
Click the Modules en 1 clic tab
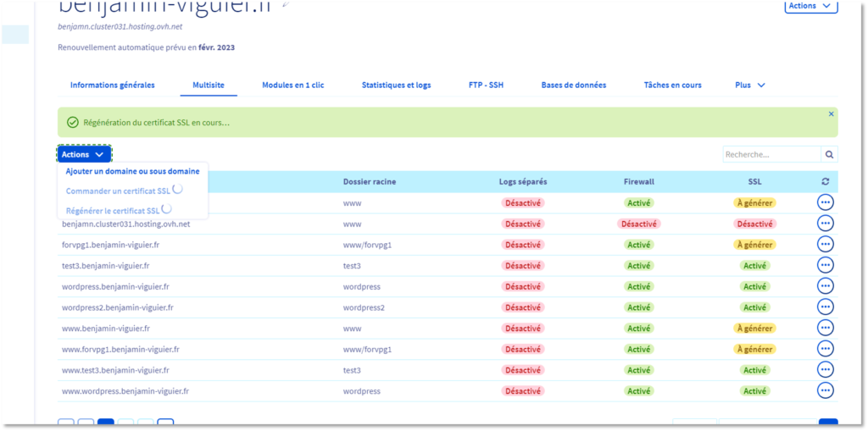tap(292, 86)
